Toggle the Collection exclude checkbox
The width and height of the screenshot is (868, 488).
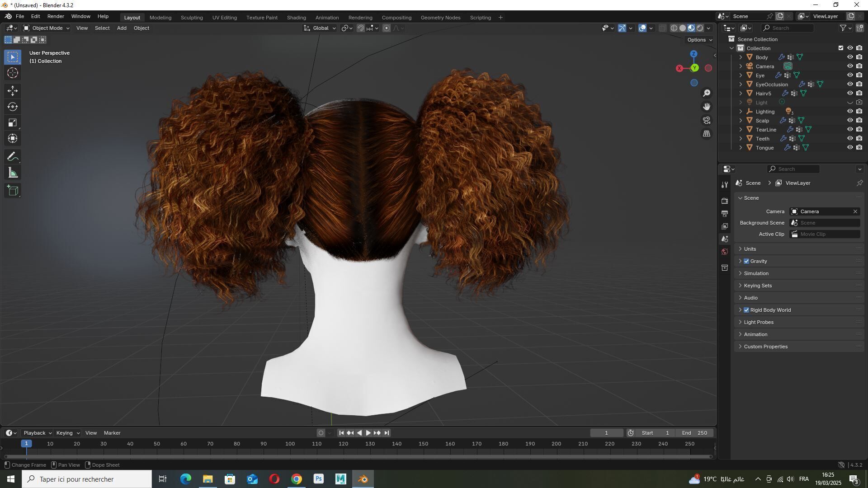point(841,48)
